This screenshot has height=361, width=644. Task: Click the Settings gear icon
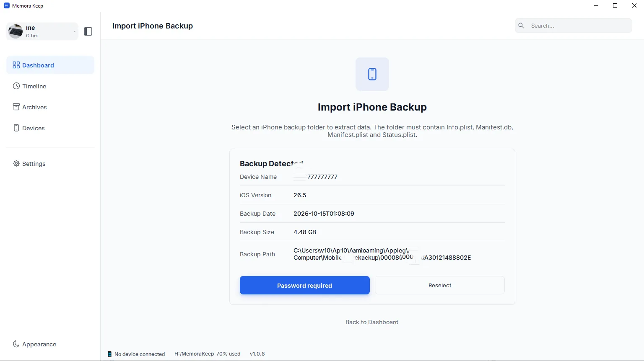[x=16, y=163]
